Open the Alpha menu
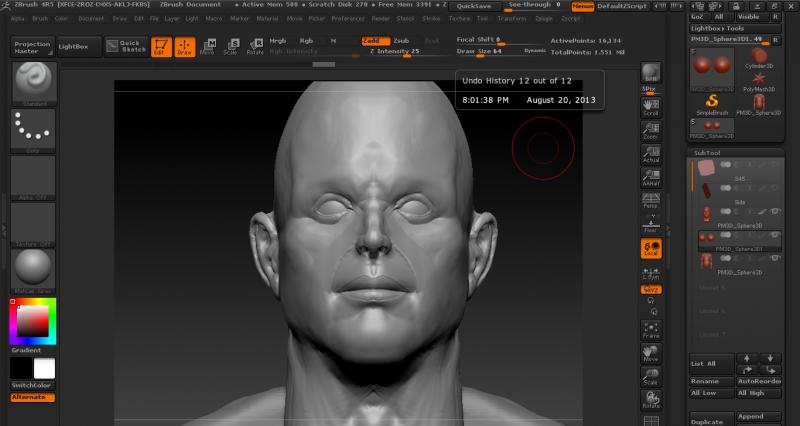800x426 pixels. (17, 19)
